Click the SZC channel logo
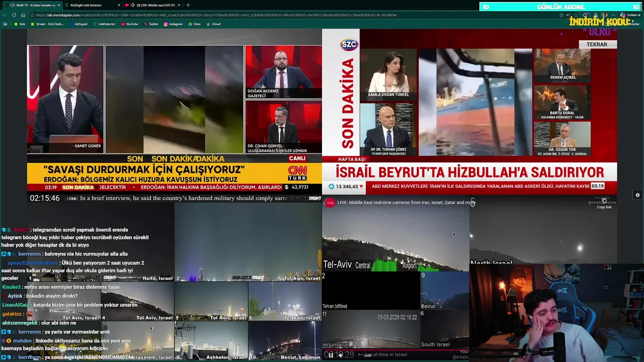 pos(349,44)
